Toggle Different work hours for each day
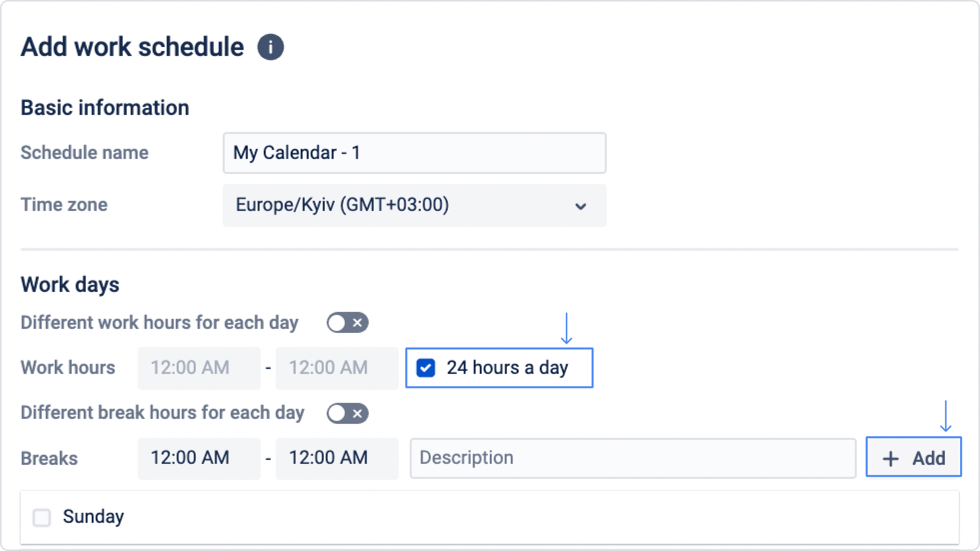This screenshot has width=980, height=551. coord(347,322)
